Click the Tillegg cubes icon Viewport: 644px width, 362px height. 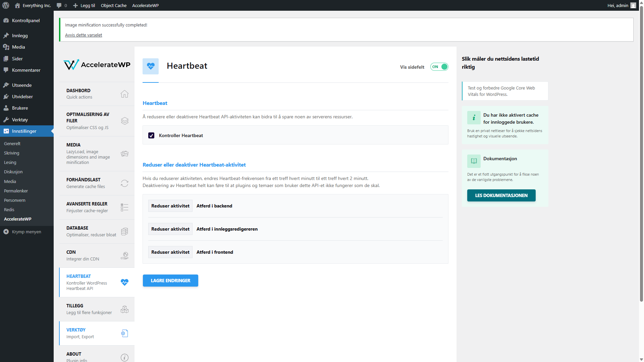coord(124,309)
